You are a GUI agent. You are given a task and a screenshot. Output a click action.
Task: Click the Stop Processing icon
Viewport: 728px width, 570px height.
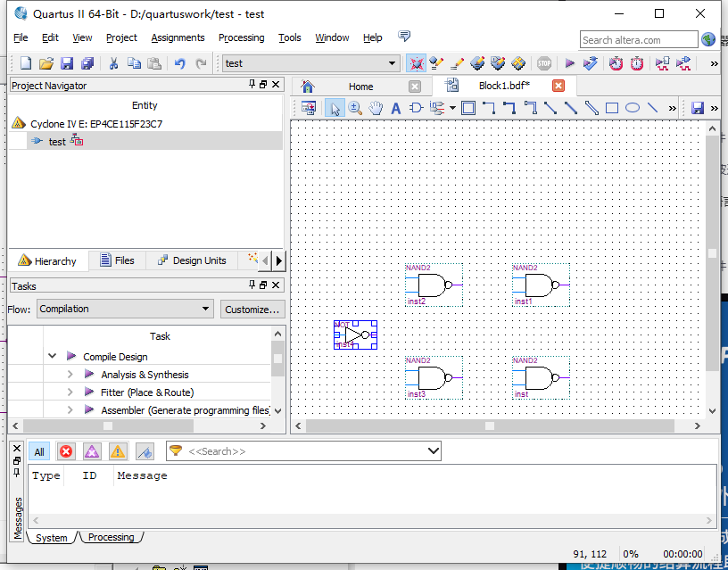tap(544, 63)
